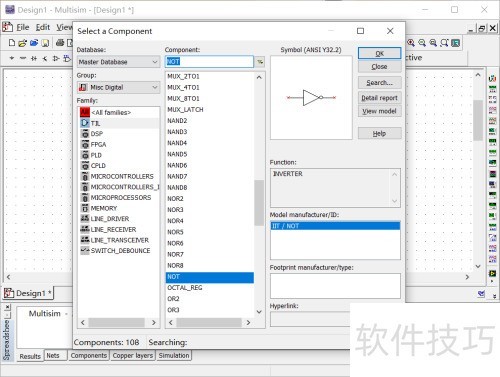
Task: Click the Save toolbar icon
Action: pyautogui.click(x=45, y=43)
